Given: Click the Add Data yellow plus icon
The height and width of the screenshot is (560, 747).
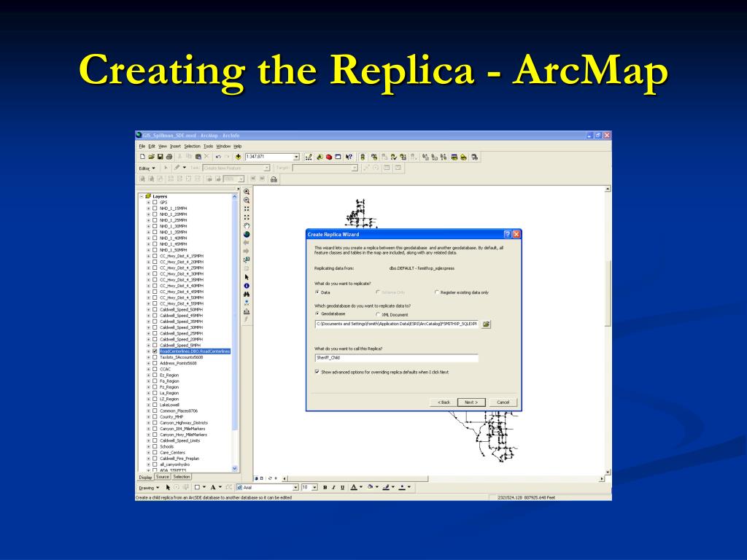Looking at the screenshot, I should click(x=239, y=157).
